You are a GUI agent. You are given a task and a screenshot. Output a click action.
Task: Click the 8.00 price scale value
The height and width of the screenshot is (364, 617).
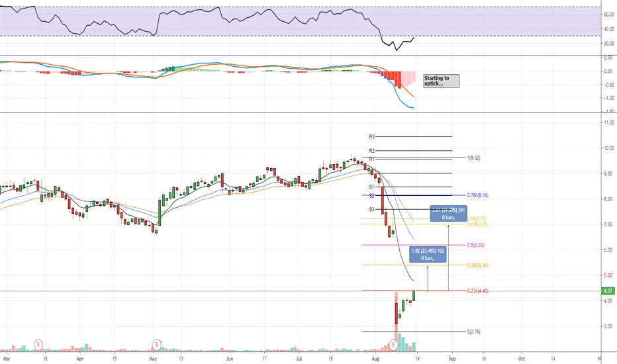point(609,199)
